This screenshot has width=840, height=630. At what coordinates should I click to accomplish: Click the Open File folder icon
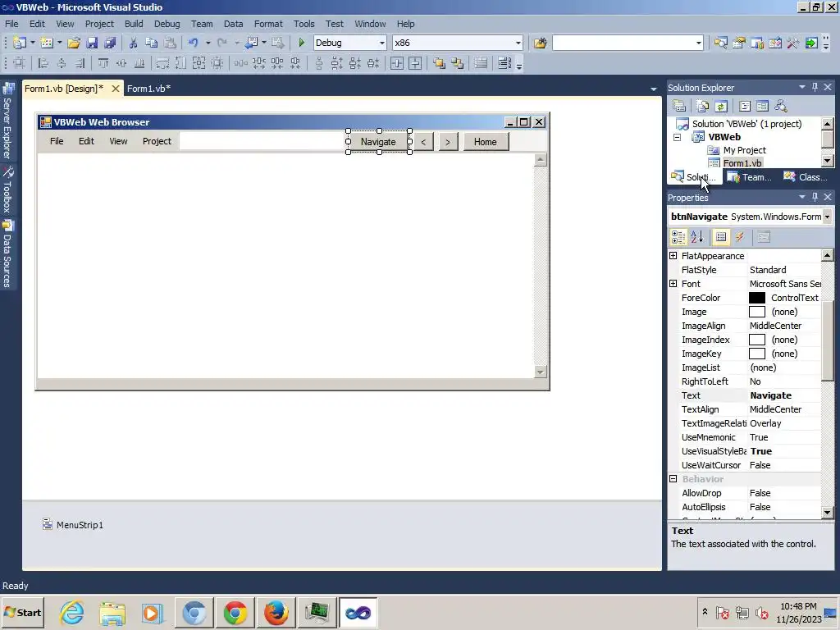(x=74, y=43)
